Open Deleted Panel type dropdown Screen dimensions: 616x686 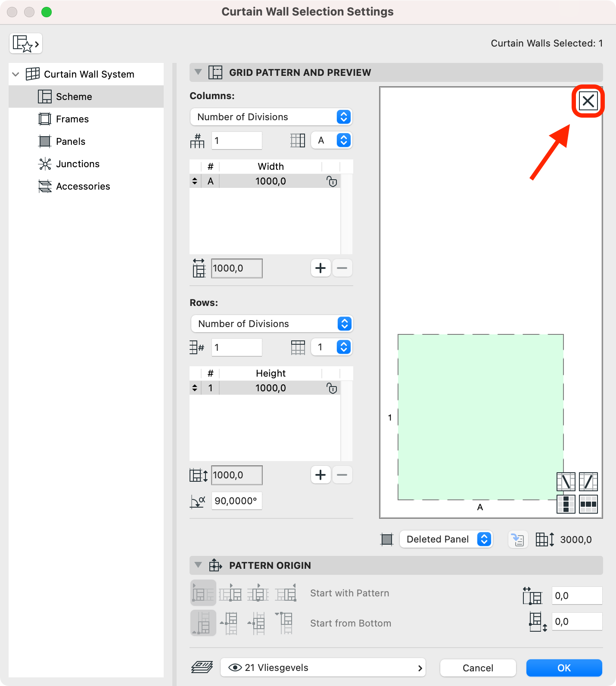pyautogui.click(x=446, y=539)
